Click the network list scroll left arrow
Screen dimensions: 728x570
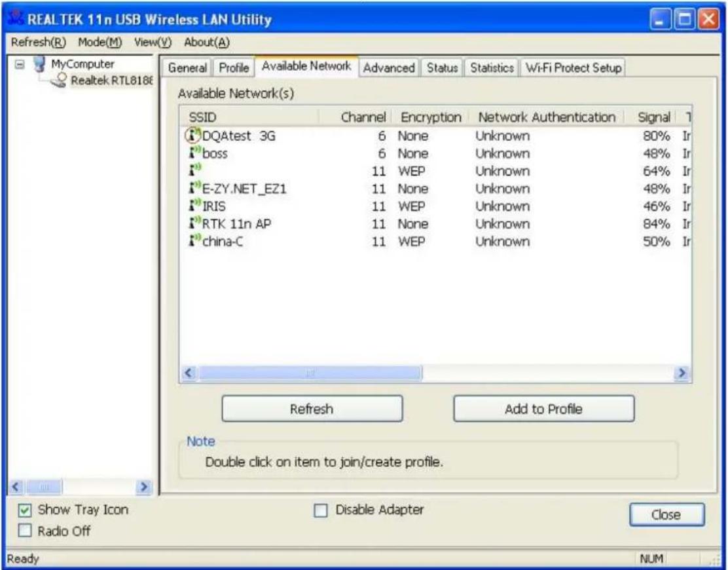[x=189, y=373]
